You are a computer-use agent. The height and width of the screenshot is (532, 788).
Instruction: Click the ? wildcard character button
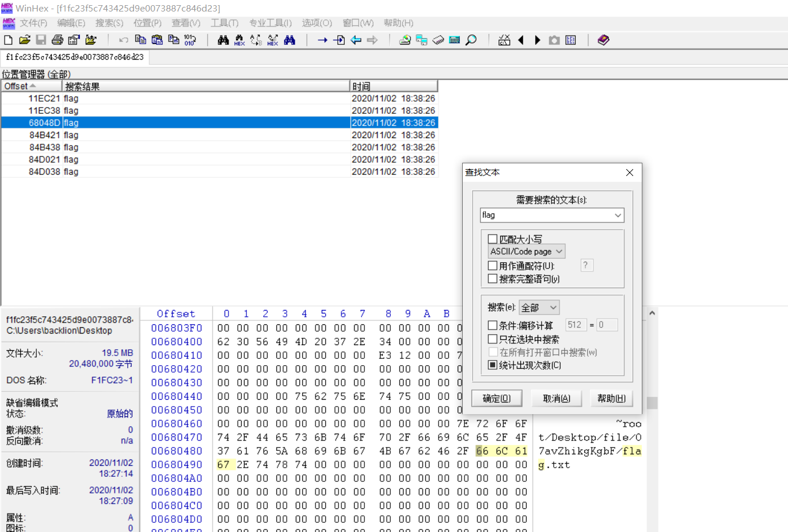click(x=587, y=265)
